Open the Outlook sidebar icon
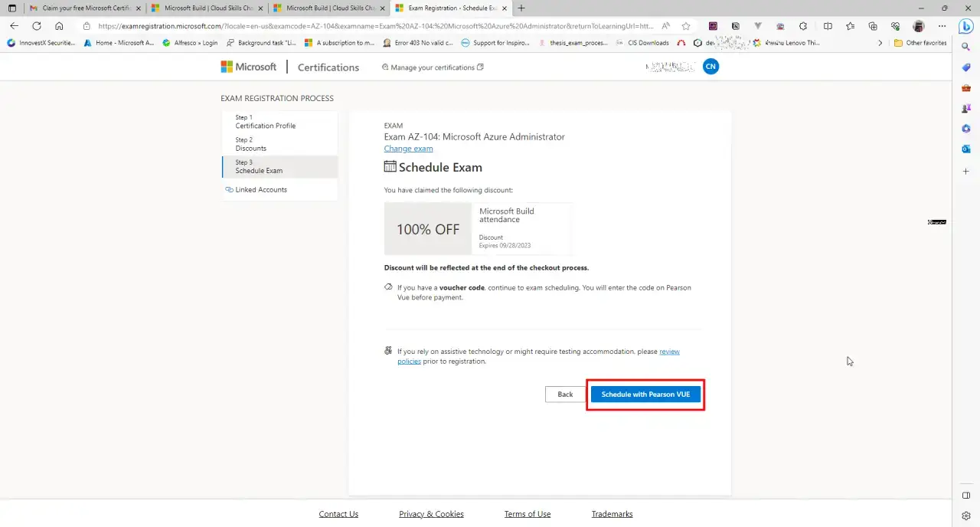 pos(966,149)
